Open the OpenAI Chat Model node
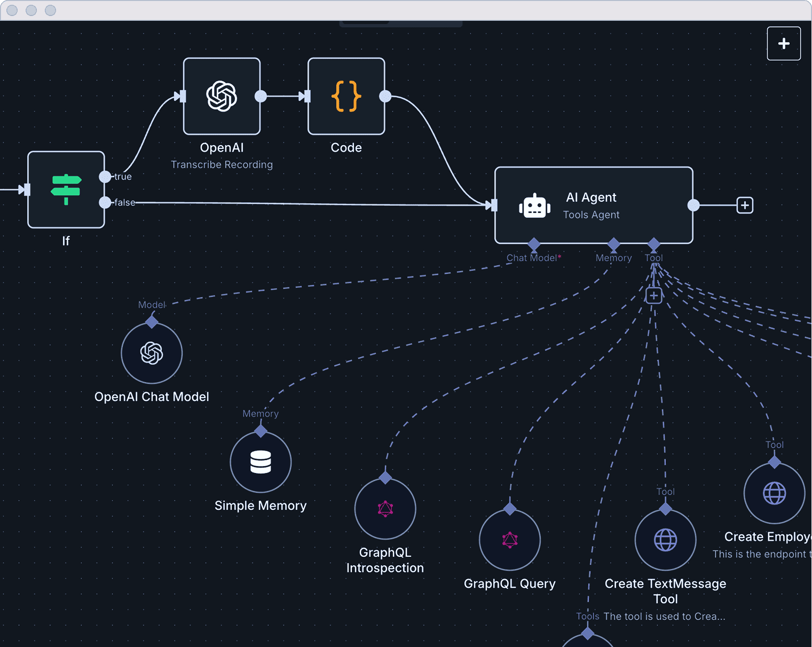 coord(152,353)
